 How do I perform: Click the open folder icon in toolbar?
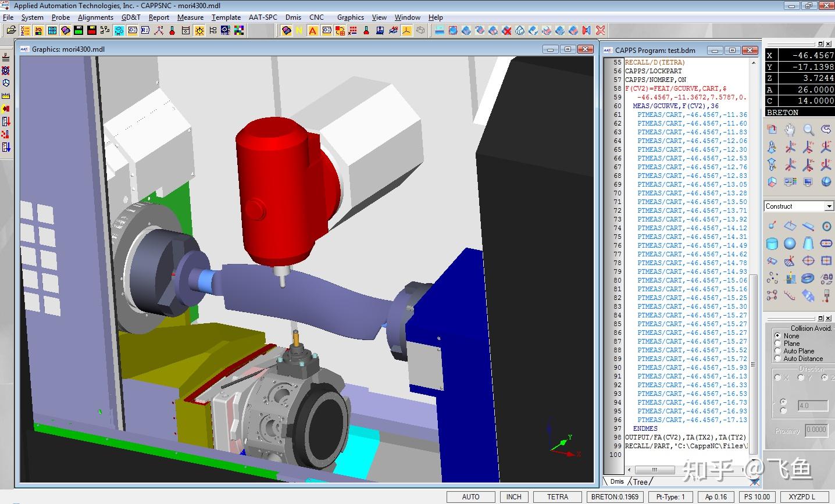(x=11, y=30)
